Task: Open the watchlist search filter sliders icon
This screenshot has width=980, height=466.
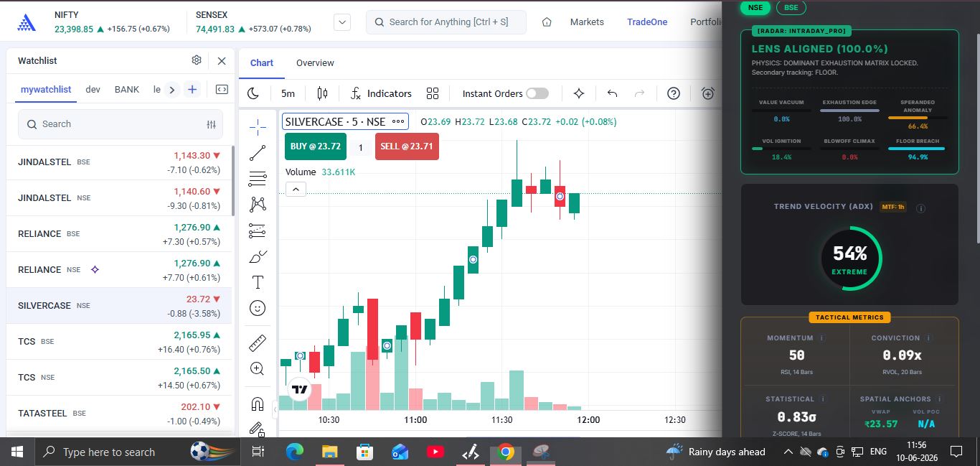Action: click(211, 124)
